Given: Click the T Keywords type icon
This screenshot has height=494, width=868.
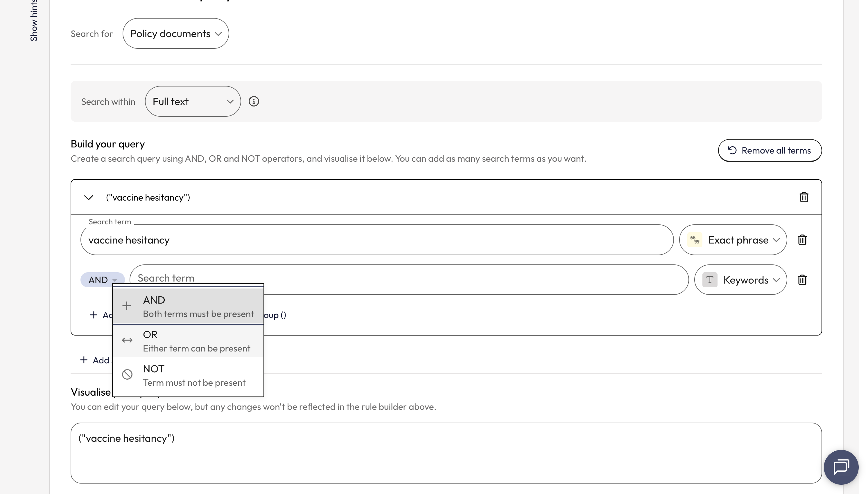Looking at the screenshot, I should tap(709, 280).
